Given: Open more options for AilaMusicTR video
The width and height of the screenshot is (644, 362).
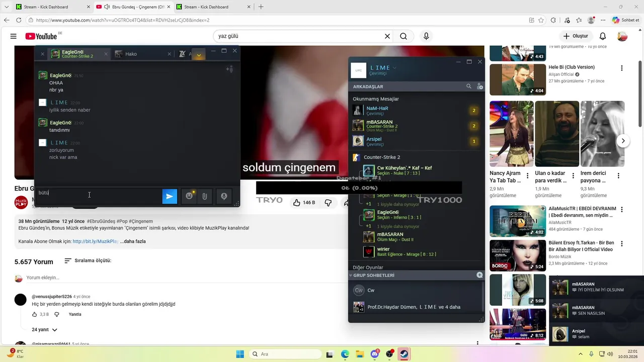Looking at the screenshot, I should tap(622, 210).
